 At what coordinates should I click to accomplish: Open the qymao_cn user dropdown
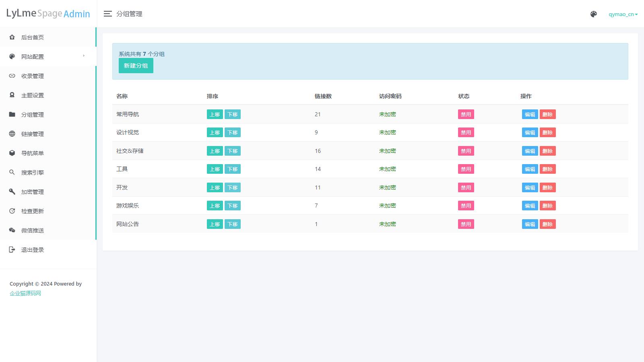[x=623, y=14]
